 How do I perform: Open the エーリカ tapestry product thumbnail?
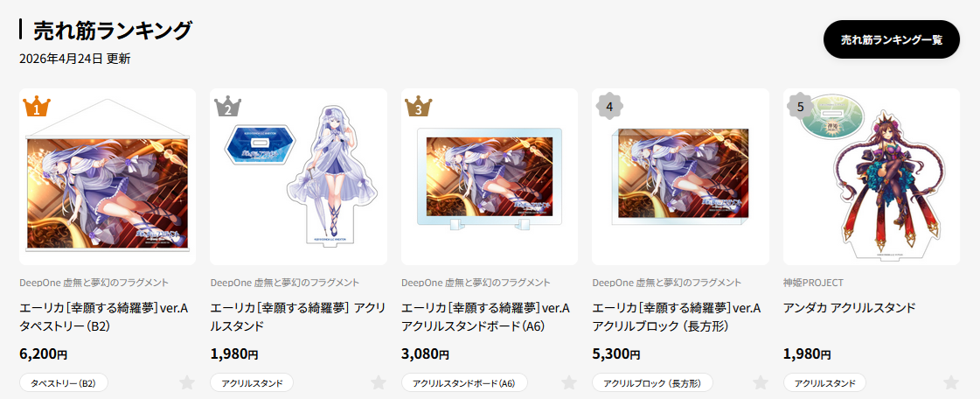coord(108,177)
